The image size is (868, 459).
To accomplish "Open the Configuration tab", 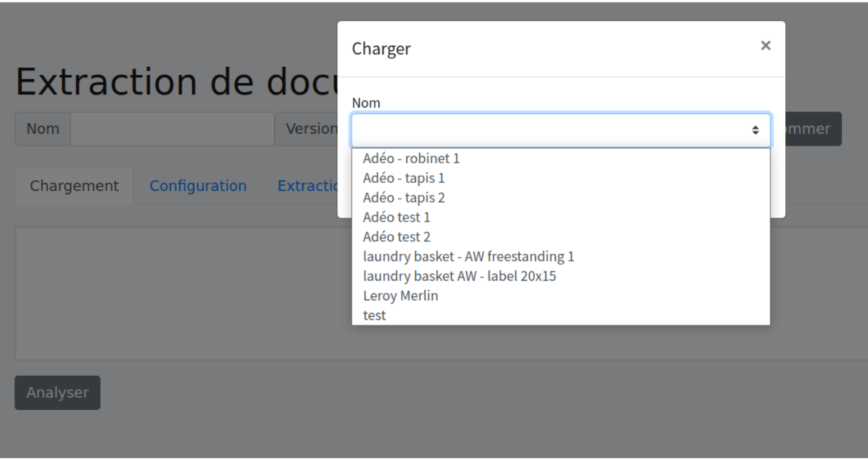I will pyautogui.click(x=198, y=186).
